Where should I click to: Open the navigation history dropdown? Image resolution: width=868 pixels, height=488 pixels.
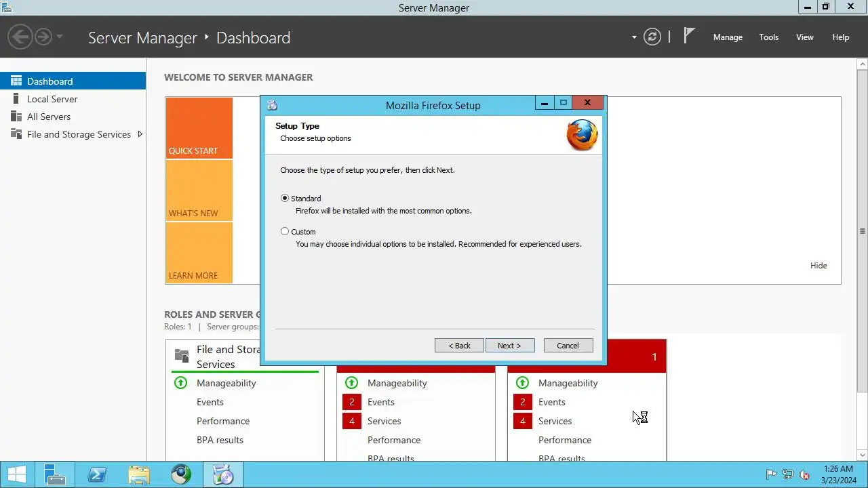60,37
